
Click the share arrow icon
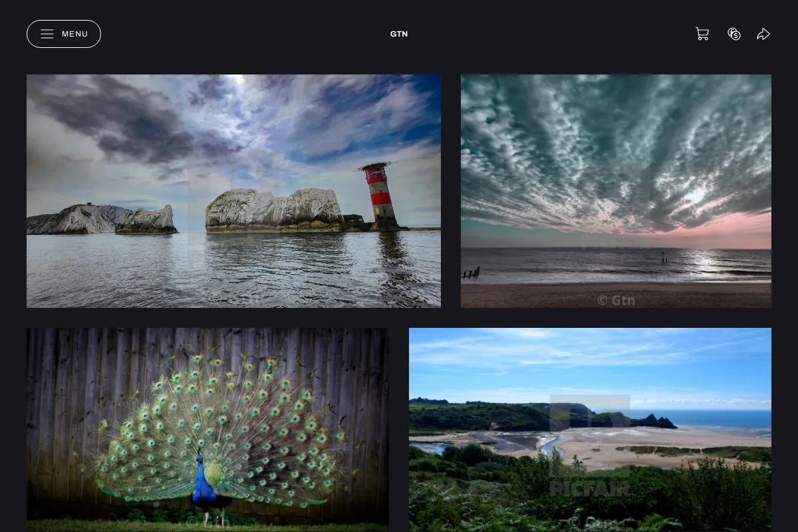pyautogui.click(x=763, y=34)
